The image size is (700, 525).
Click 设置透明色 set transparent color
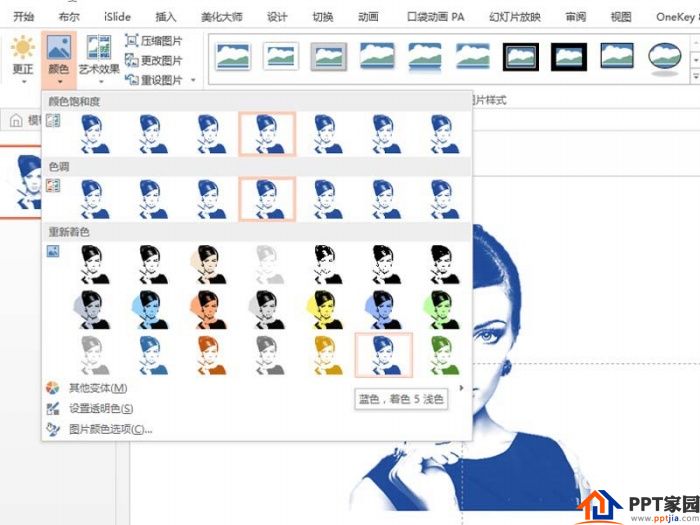(x=101, y=408)
